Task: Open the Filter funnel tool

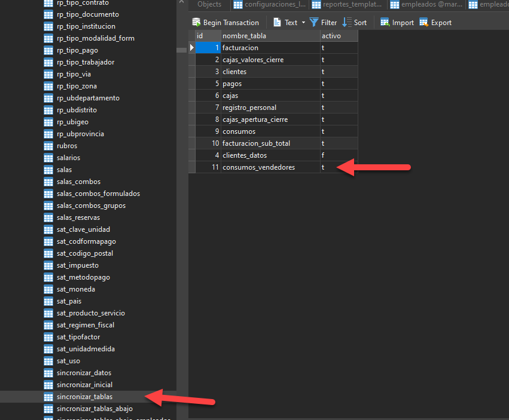Action: tap(314, 23)
